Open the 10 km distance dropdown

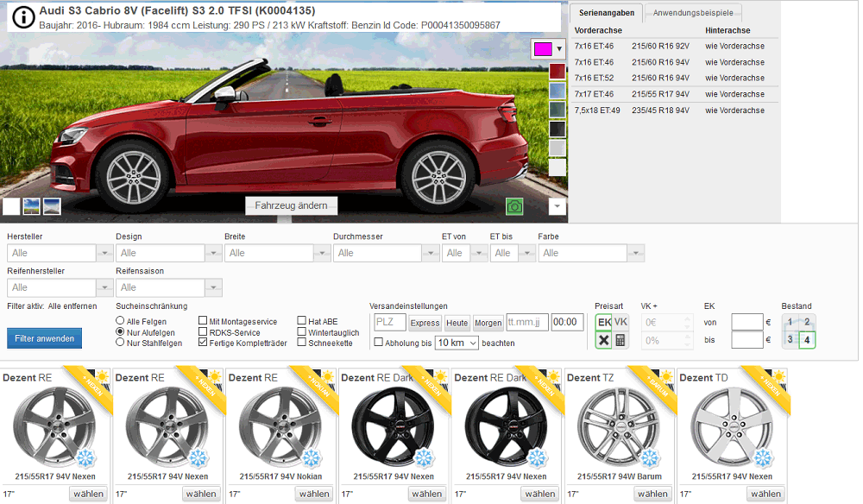(457, 343)
